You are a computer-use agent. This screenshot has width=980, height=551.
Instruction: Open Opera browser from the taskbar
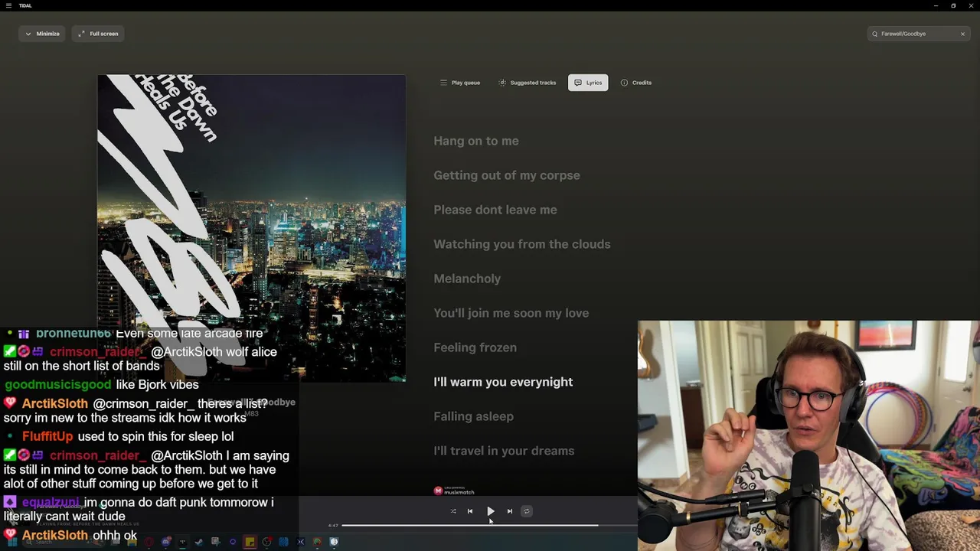[149, 542]
